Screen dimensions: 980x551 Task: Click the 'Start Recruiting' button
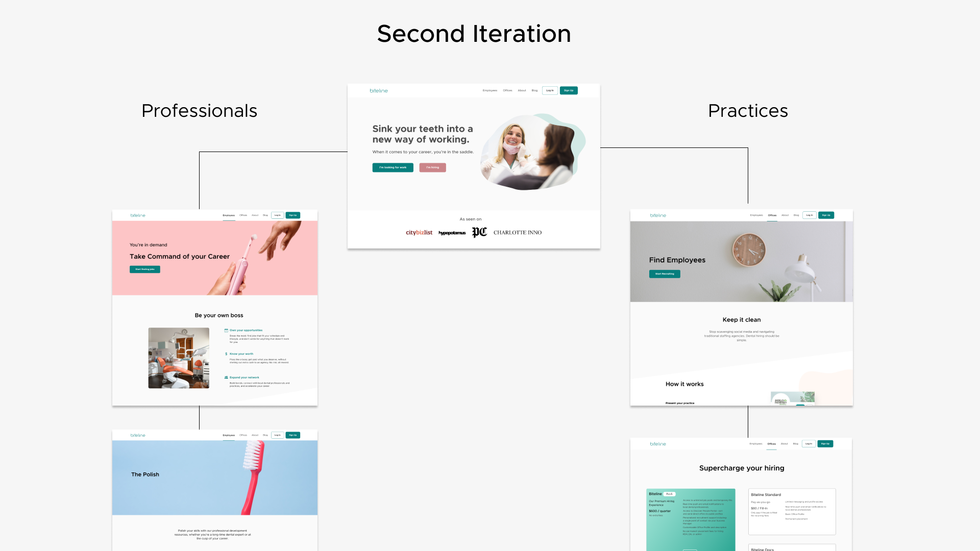tap(665, 274)
